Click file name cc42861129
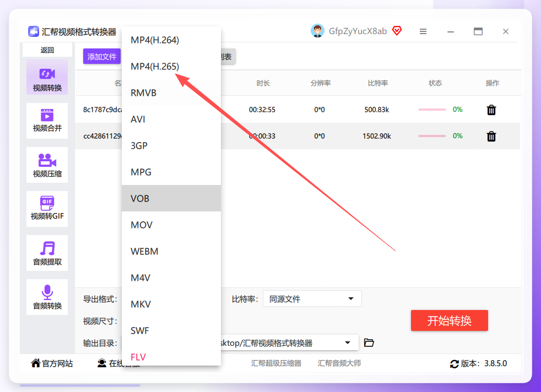 [x=102, y=136]
